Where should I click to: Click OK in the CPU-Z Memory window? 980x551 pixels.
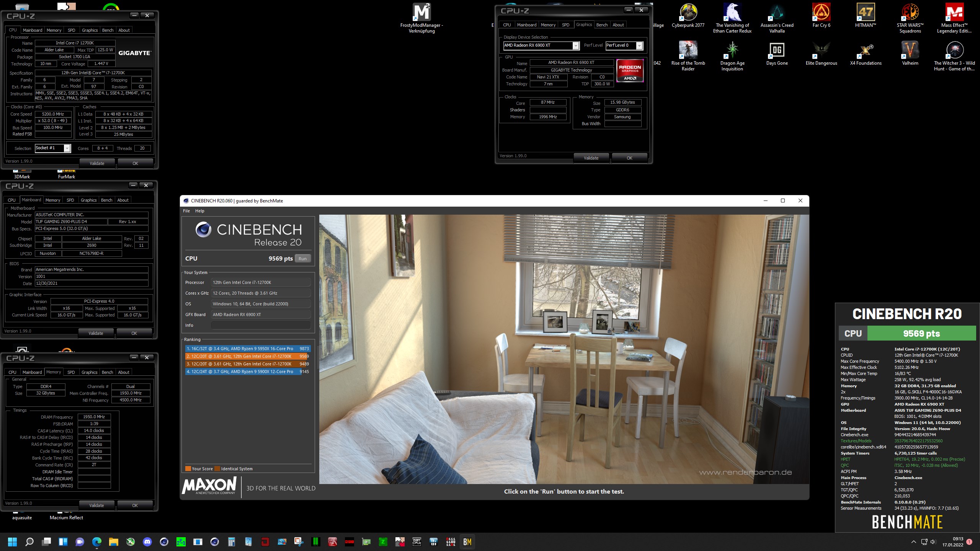click(x=135, y=505)
